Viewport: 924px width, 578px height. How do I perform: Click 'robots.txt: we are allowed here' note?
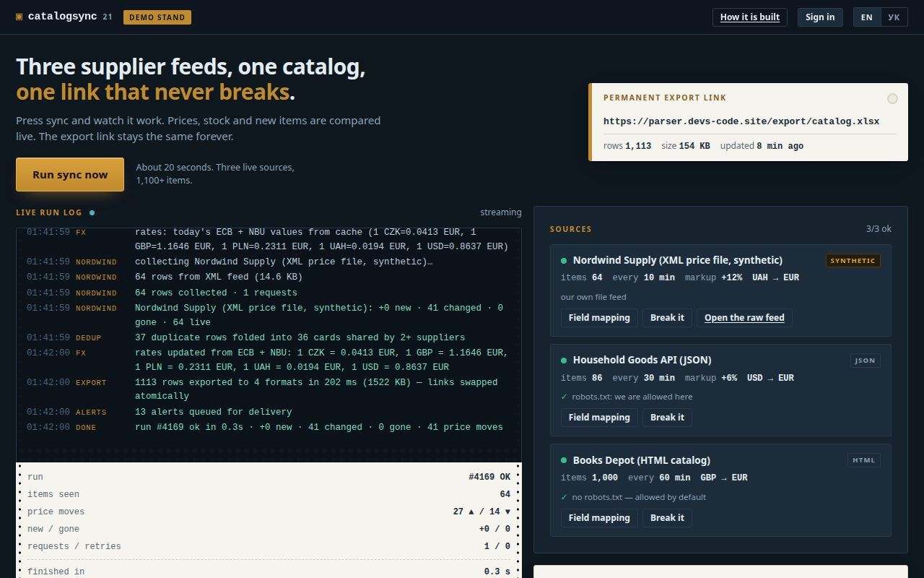pyautogui.click(x=627, y=397)
